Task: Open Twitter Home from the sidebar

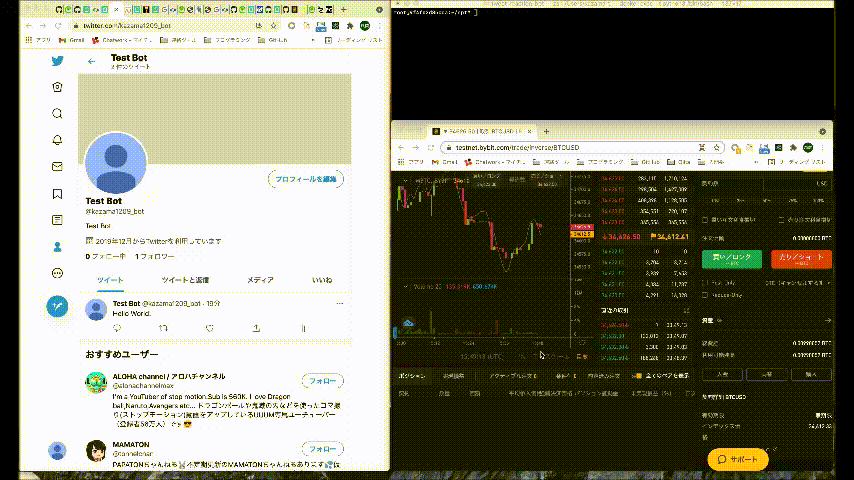Action: [x=57, y=87]
